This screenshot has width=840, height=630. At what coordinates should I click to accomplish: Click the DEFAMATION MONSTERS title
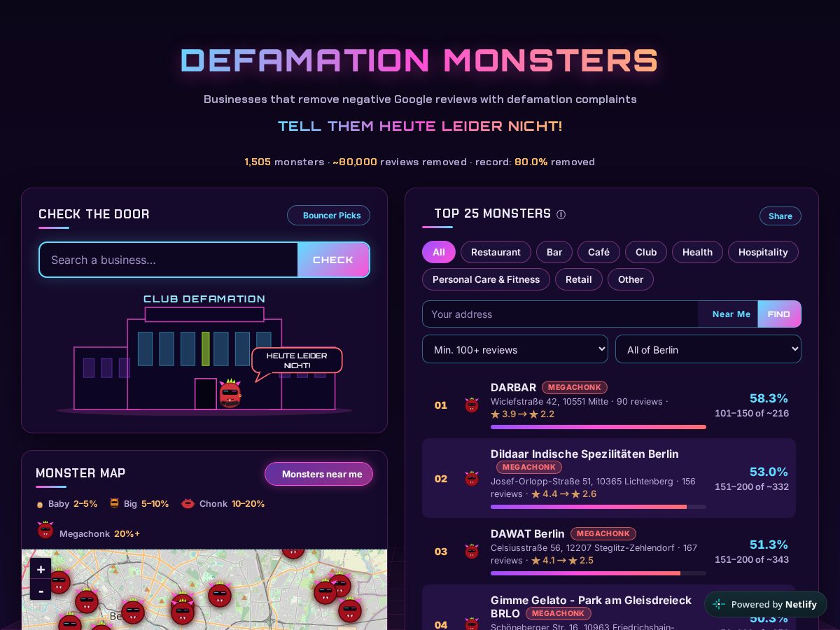pyautogui.click(x=420, y=60)
